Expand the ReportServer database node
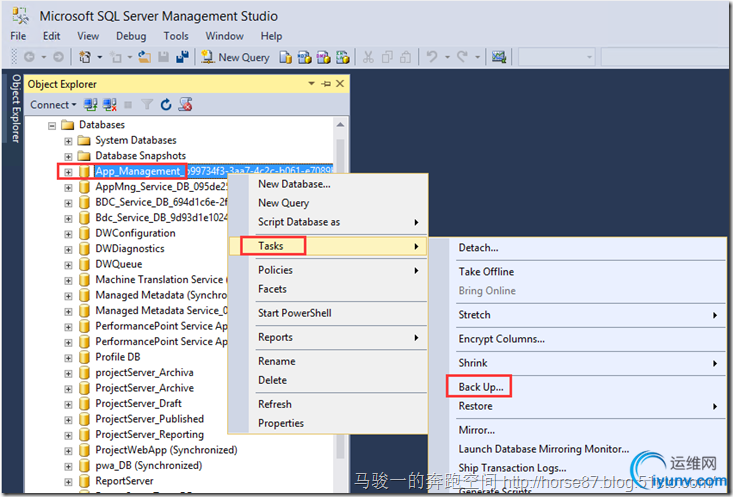The height and width of the screenshot is (497, 733). pos(68,482)
